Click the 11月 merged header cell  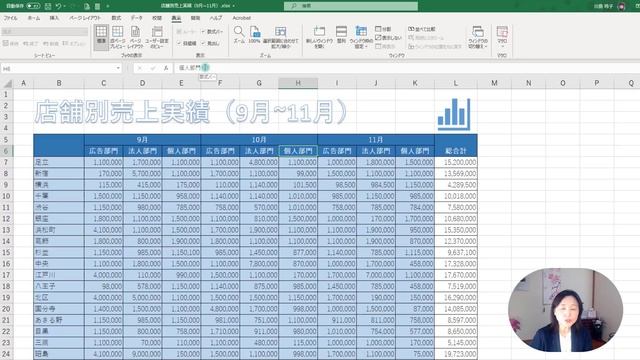(x=376, y=140)
